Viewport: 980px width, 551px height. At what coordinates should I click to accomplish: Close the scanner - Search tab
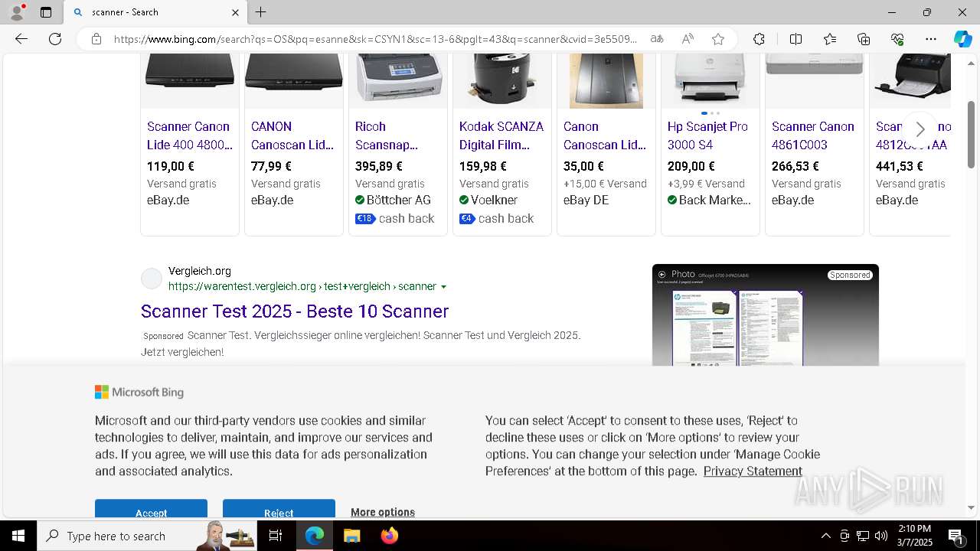[x=235, y=12]
